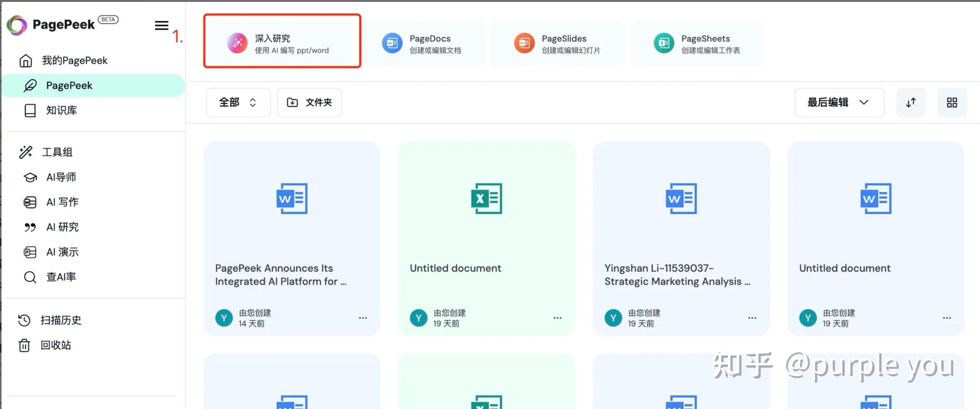The image size is (980, 409).
Task: Toggle the hamburger menu collapse
Action: 161,25
